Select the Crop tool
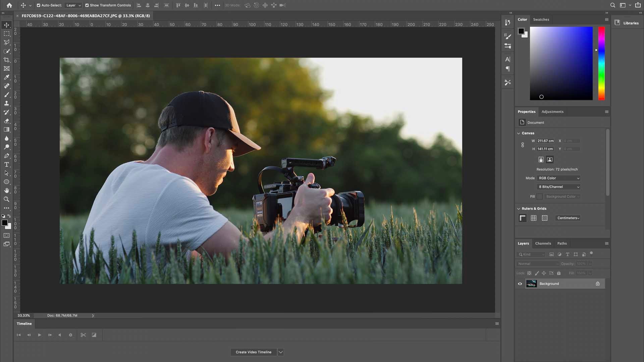This screenshot has width=644, height=362. pos(7,60)
